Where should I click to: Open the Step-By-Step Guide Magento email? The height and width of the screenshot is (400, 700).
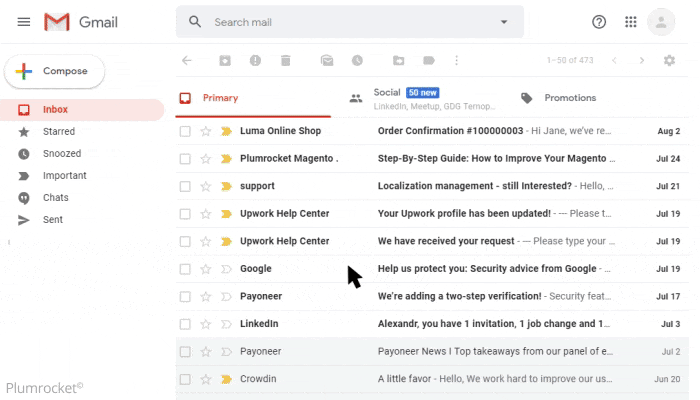[432, 158]
